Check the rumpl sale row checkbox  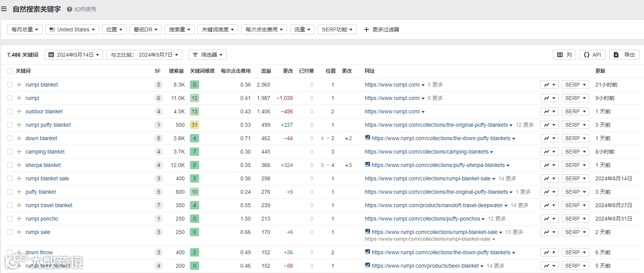[x=10, y=232]
